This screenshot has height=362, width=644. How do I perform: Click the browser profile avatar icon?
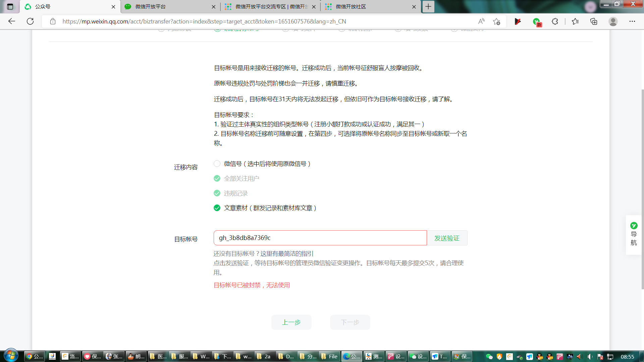pos(613,21)
